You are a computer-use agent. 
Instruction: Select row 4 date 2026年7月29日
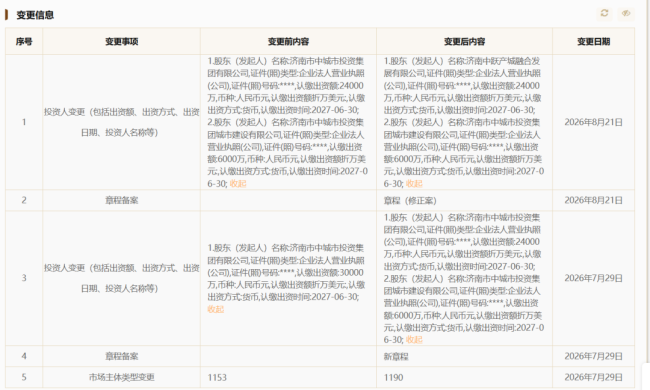click(594, 356)
